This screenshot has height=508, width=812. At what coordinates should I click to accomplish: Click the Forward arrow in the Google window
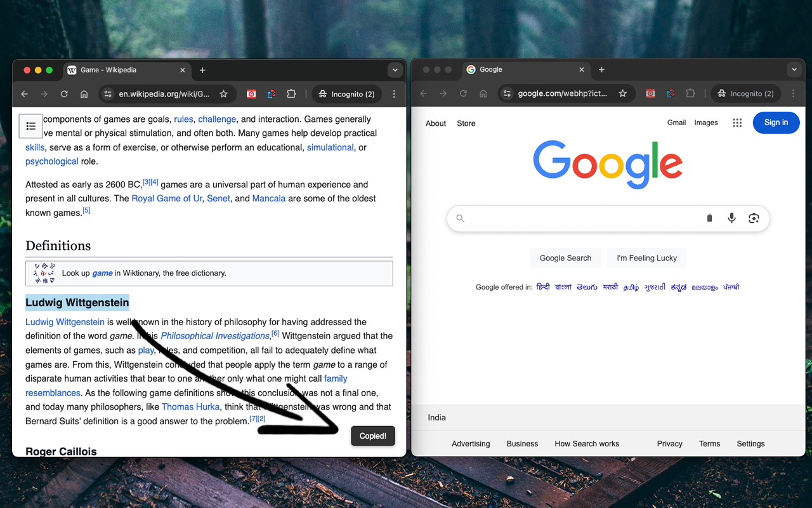443,93
